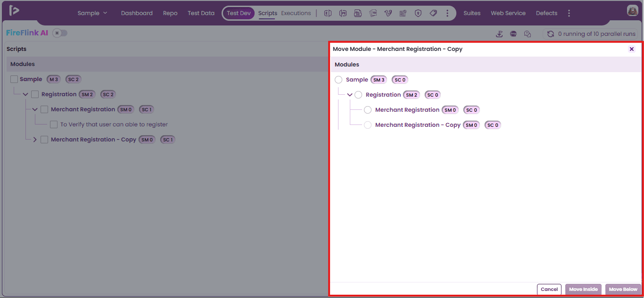Screen dimensions: 644x298
Task: Select Sample row text in Move panel
Action: (x=357, y=80)
